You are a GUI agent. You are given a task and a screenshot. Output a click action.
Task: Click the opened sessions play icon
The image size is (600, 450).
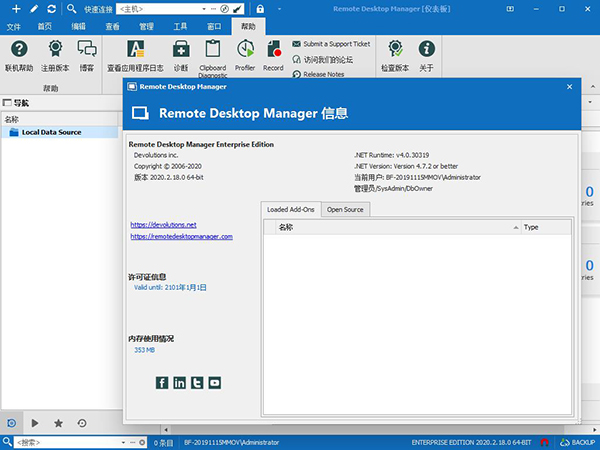coord(35,423)
